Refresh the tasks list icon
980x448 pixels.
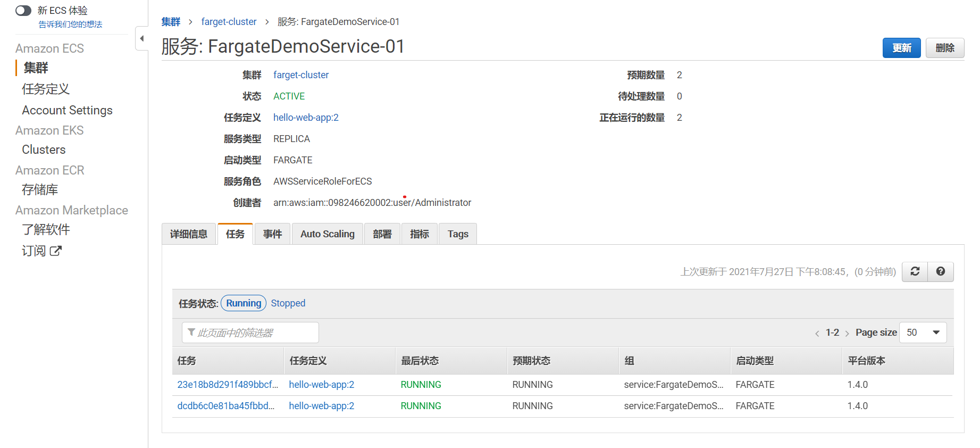click(x=915, y=271)
